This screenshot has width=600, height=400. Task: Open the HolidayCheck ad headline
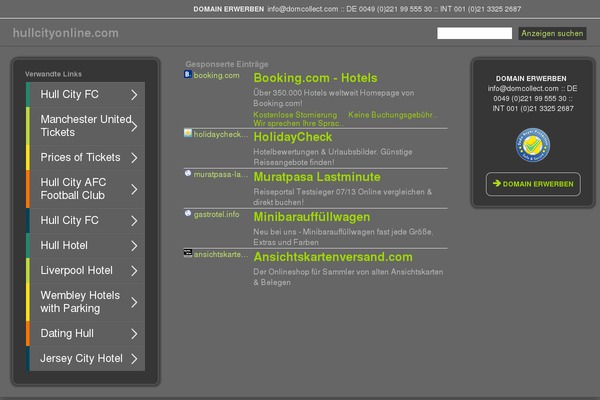(x=293, y=137)
